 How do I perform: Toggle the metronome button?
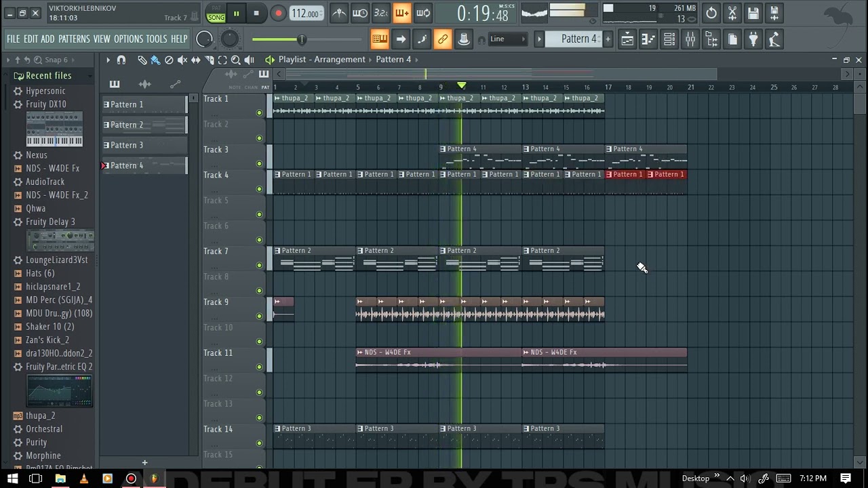click(339, 13)
